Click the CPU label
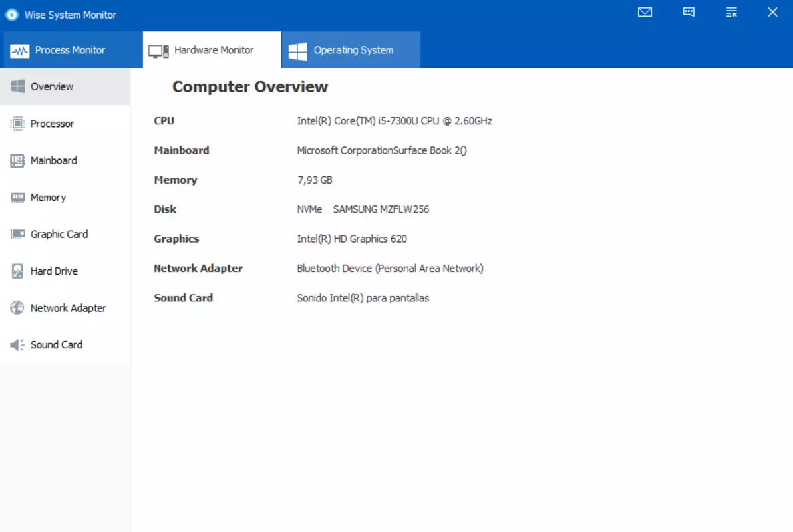 point(164,121)
